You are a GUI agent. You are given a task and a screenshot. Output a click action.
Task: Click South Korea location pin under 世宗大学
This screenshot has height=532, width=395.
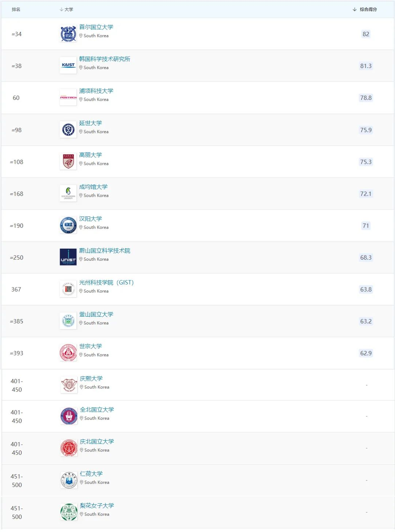(81, 355)
